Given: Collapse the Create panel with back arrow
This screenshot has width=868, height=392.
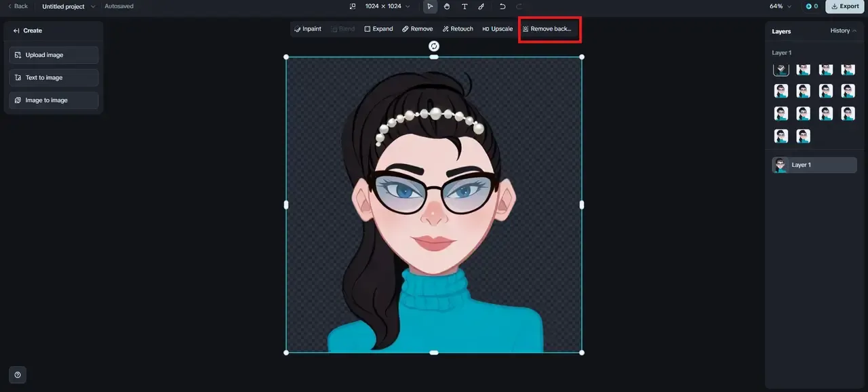Looking at the screenshot, I should [x=16, y=30].
